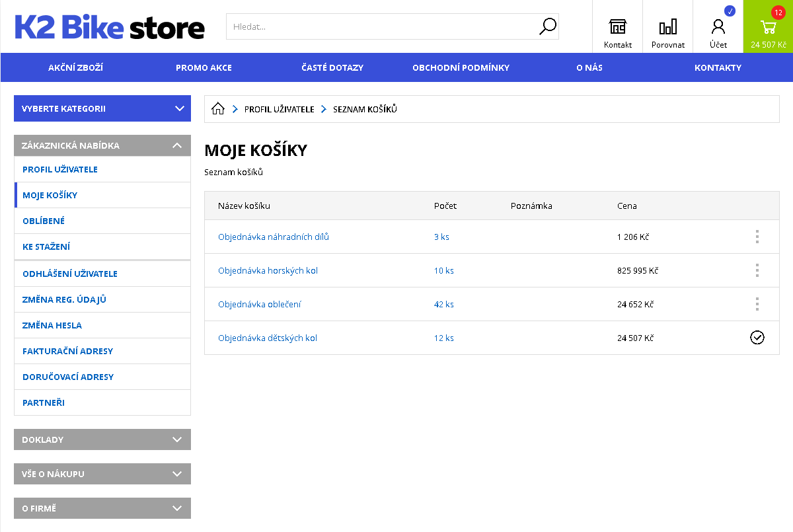Go to home via breadcrumb house icon
The image size is (793, 532).
click(x=218, y=109)
